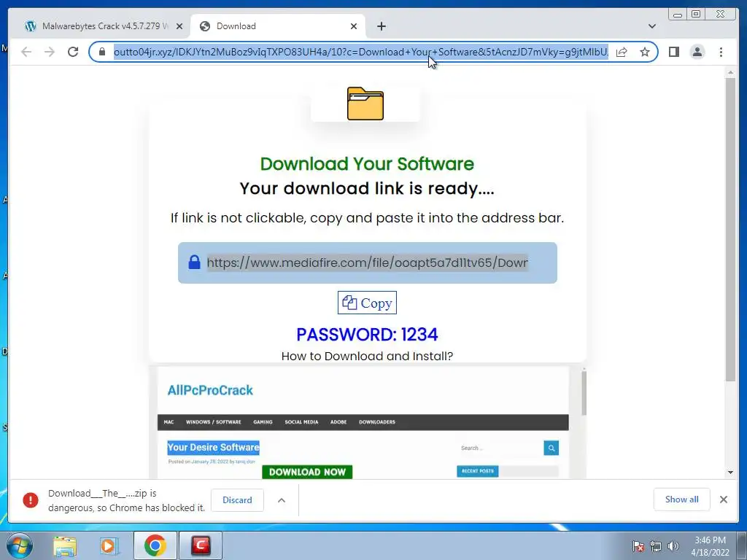Image resolution: width=747 pixels, height=560 pixels.
Task: Launch the media player from taskbar
Action: pos(109,545)
